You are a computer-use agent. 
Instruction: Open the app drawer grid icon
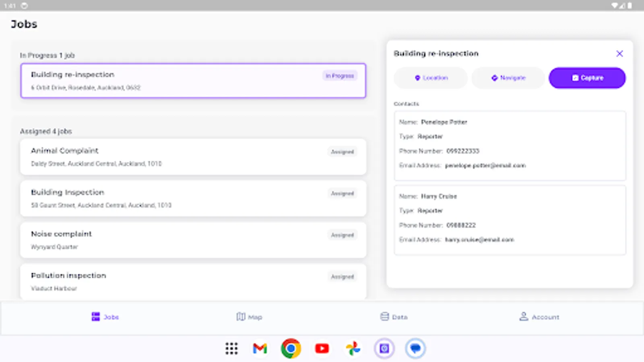[x=232, y=348]
